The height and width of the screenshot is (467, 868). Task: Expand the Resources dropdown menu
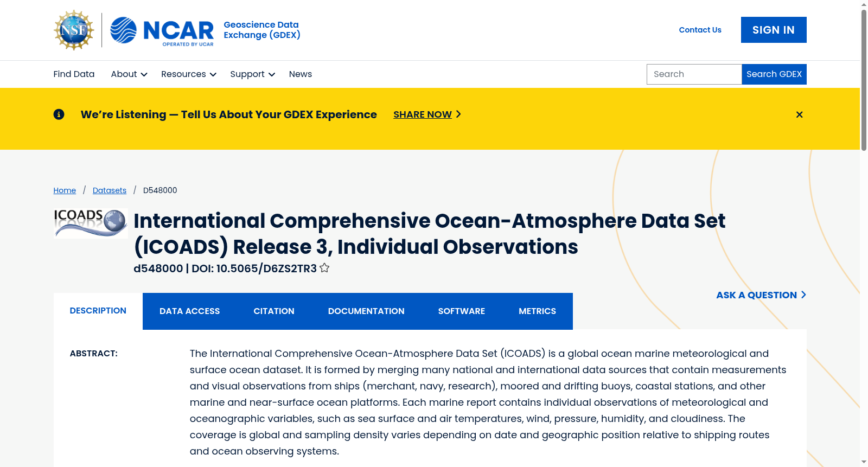point(189,74)
